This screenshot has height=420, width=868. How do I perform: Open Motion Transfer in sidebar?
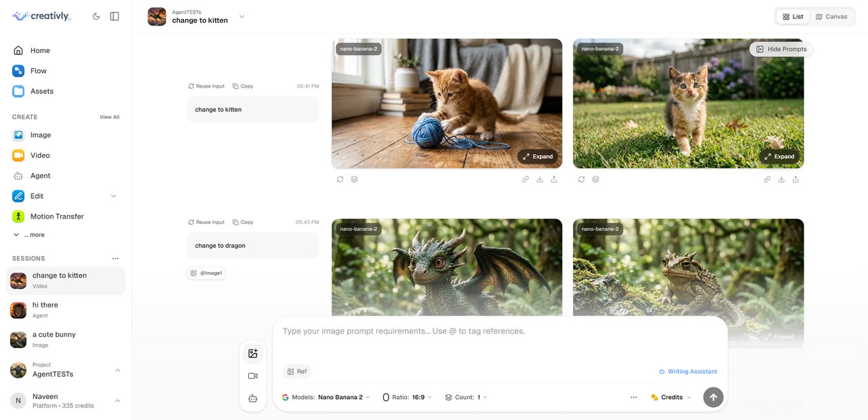click(x=57, y=216)
